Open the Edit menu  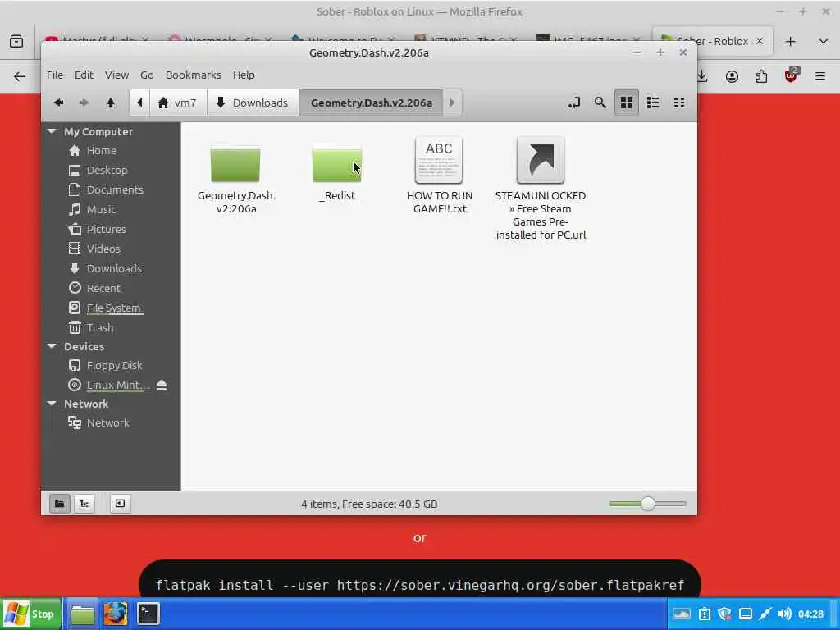[84, 75]
